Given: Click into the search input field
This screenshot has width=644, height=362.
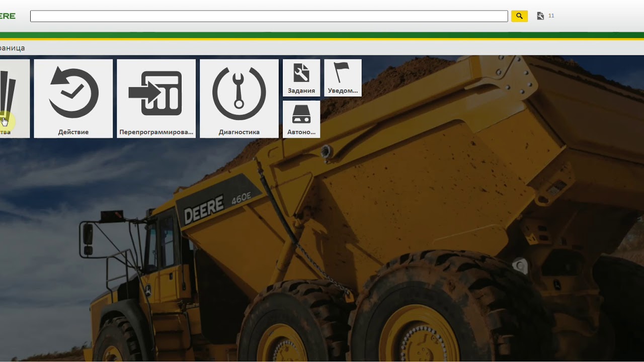Looking at the screenshot, I should [x=269, y=16].
